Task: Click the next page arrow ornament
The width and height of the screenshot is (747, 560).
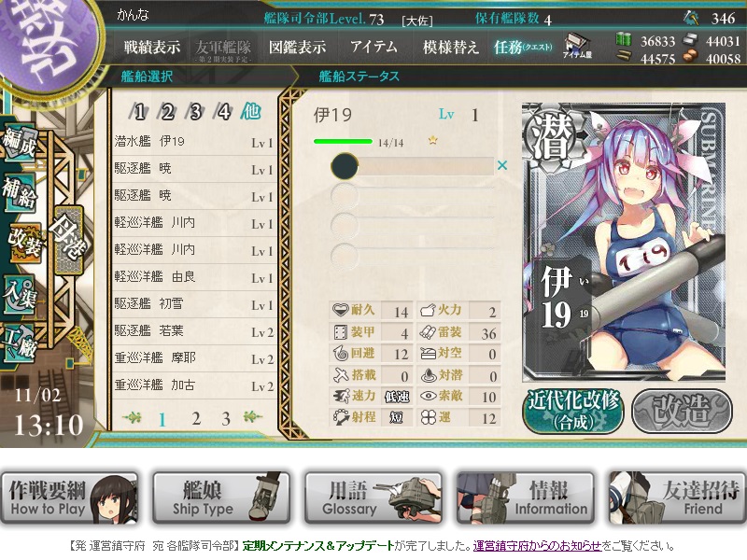Action: (252, 417)
